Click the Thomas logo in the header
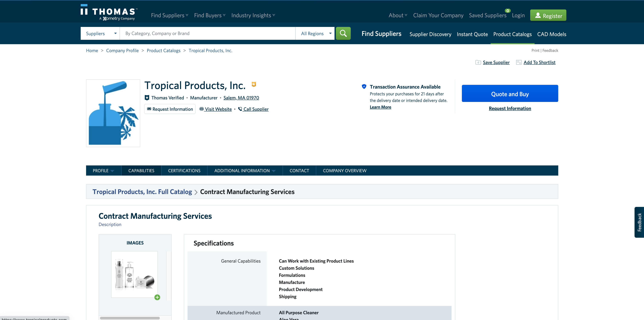This screenshot has width=644, height=320. (109, 12)
